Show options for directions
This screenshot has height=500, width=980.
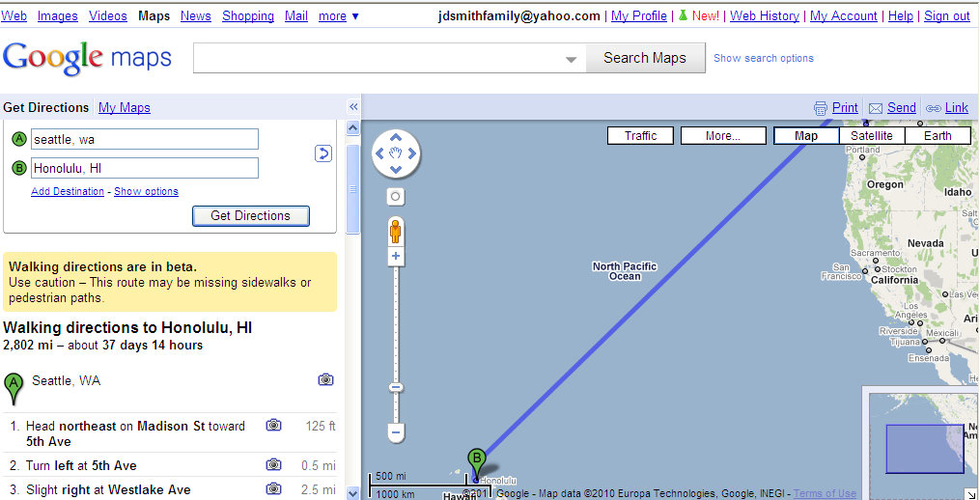[146, 191]
